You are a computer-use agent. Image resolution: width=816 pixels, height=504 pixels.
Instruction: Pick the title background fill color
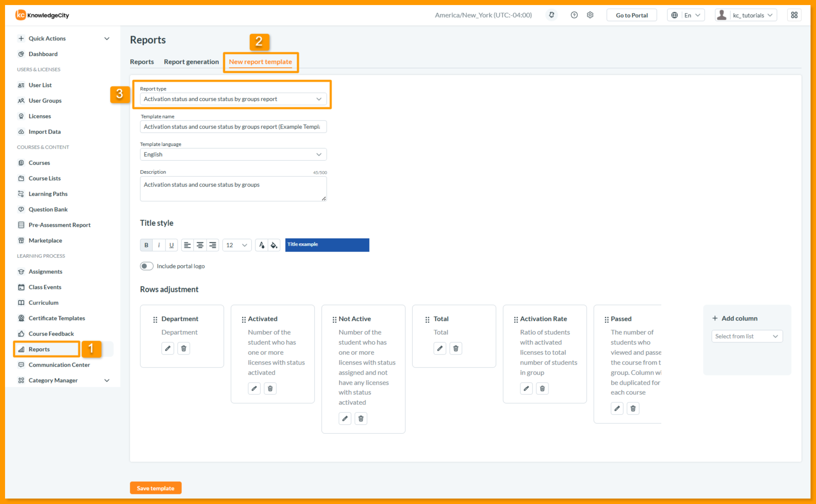274,245
